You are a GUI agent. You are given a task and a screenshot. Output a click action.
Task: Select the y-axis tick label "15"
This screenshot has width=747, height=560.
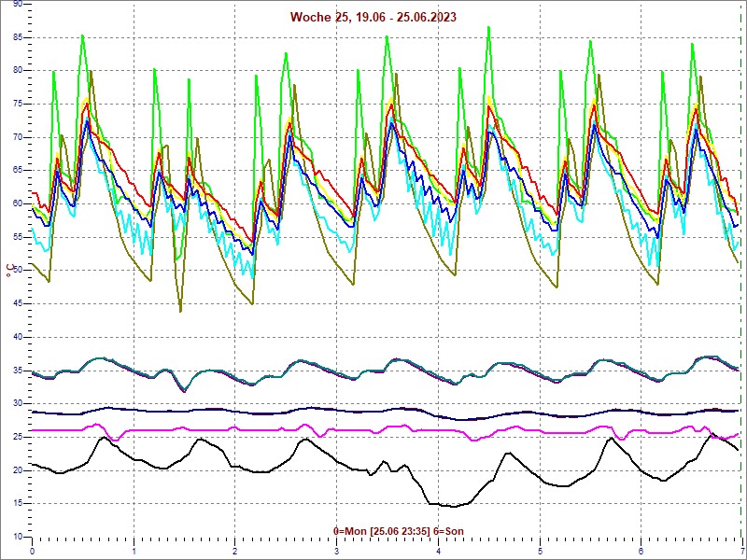pyautogui.click(x=17, y=504)
